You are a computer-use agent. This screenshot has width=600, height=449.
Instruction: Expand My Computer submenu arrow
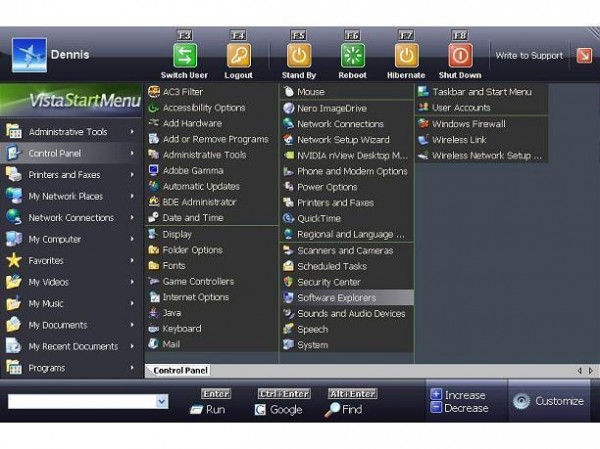pyautogui.click(x=132, y=239)
